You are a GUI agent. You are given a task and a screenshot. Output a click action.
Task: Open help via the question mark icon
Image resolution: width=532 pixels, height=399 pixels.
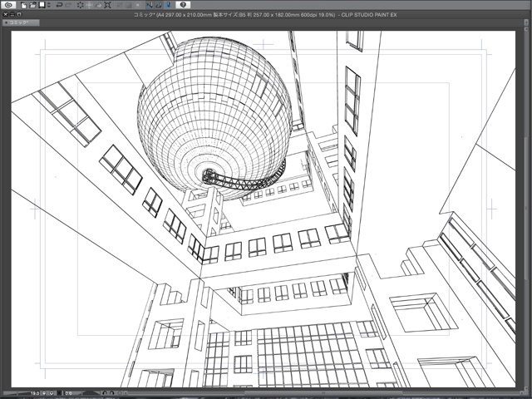[183, 5]
